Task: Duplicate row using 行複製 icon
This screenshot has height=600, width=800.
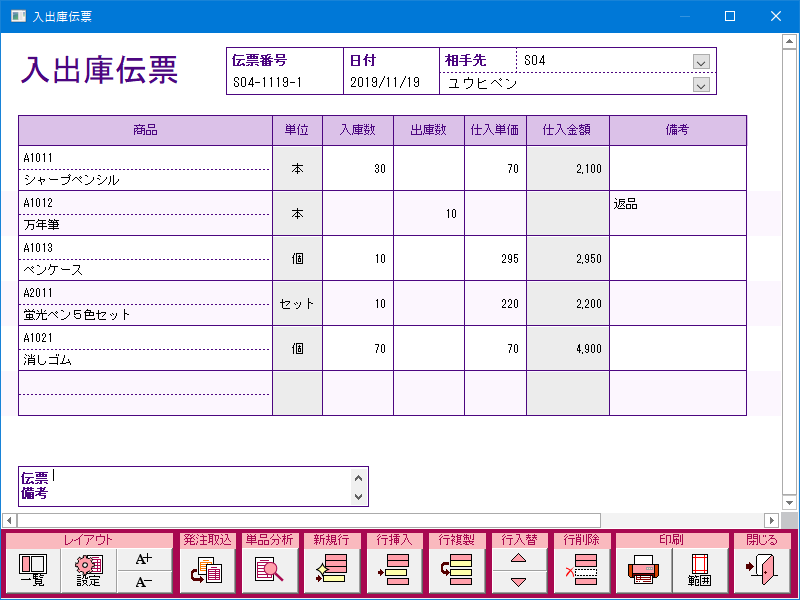Action: pyautogui.click(x=456, y=570)
